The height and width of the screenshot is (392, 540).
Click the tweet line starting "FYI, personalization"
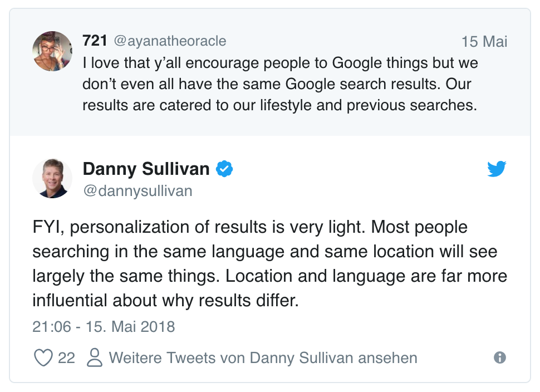click(250, 227)
